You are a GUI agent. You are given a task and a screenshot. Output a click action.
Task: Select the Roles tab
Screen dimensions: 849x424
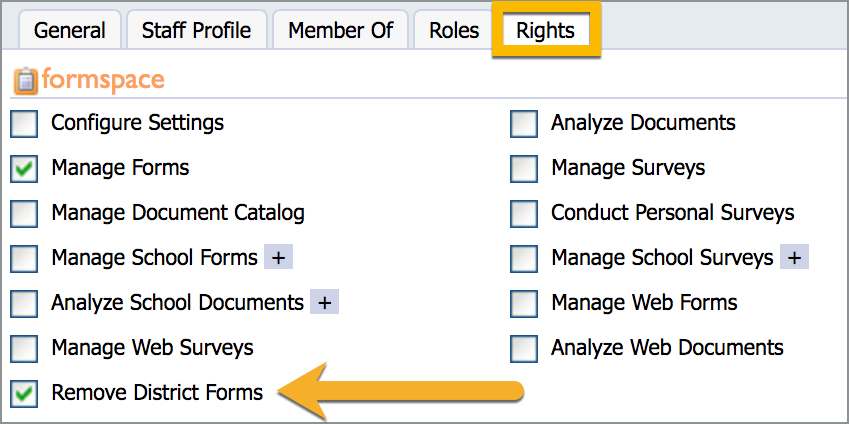click(x=454, y=30)
